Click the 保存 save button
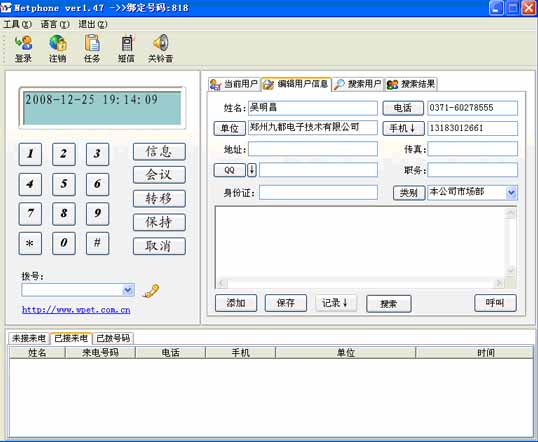Viewport: 538px width, 442px height. (x=285, y=303)
